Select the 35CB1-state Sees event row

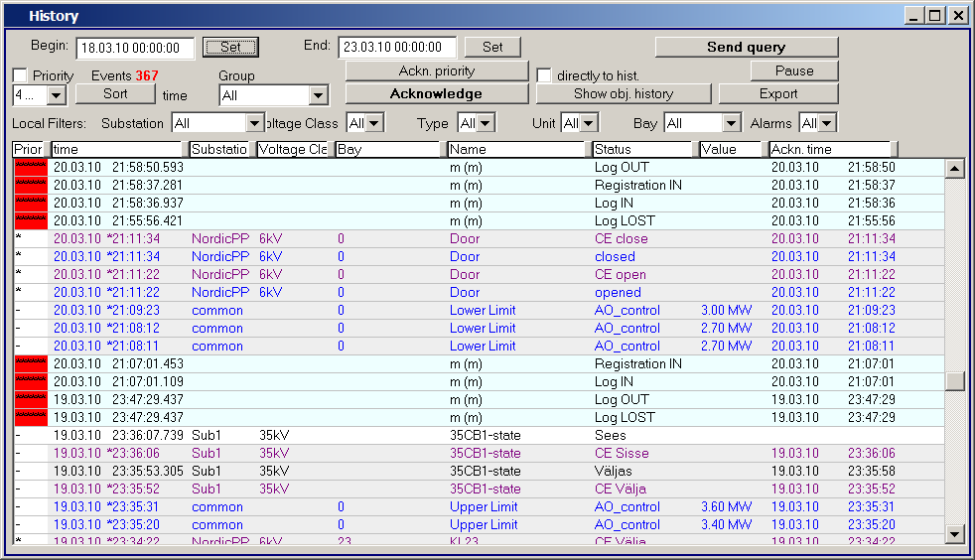point(496,435)
